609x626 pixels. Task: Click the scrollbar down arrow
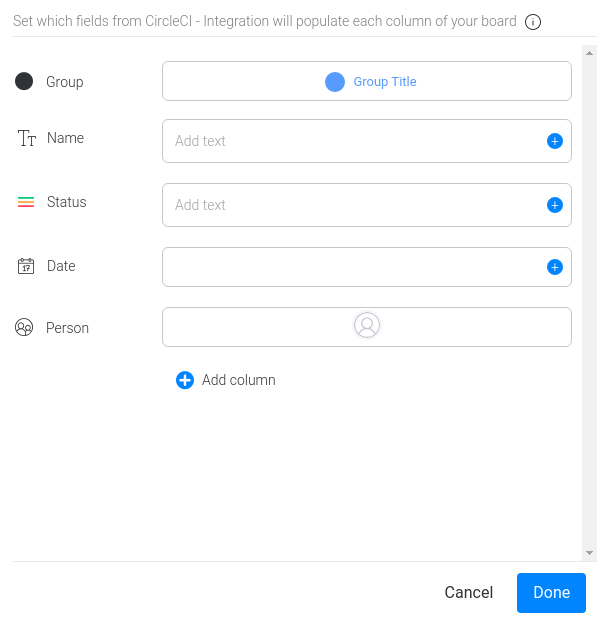click(x=590, y=552)
